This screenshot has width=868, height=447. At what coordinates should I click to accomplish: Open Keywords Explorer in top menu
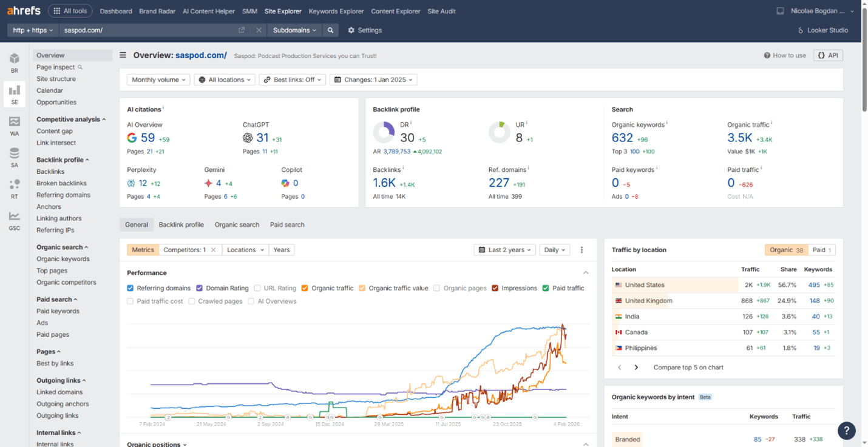[x=336, y=11]
